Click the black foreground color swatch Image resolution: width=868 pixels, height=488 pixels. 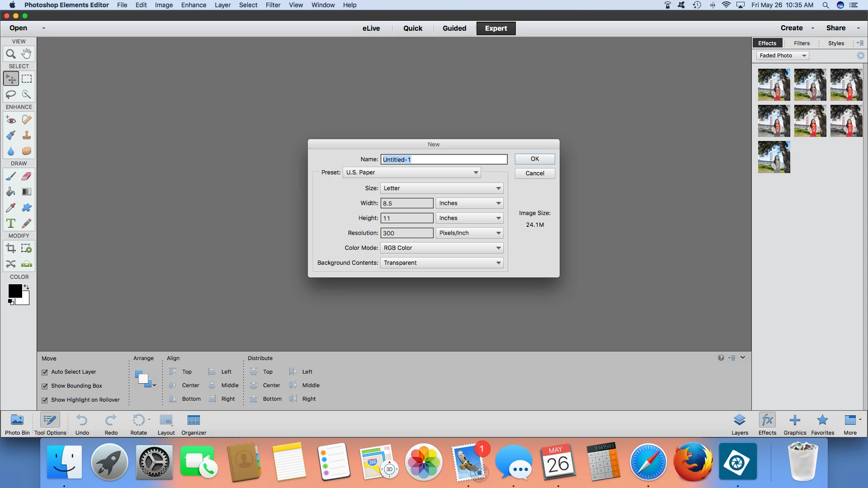[14, 291]
